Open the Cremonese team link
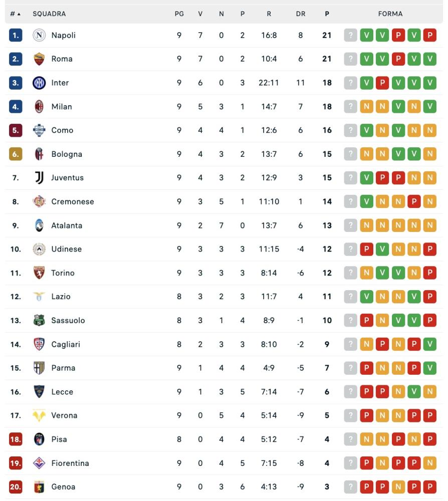448x501 pixels. click(x=73, y=201)
